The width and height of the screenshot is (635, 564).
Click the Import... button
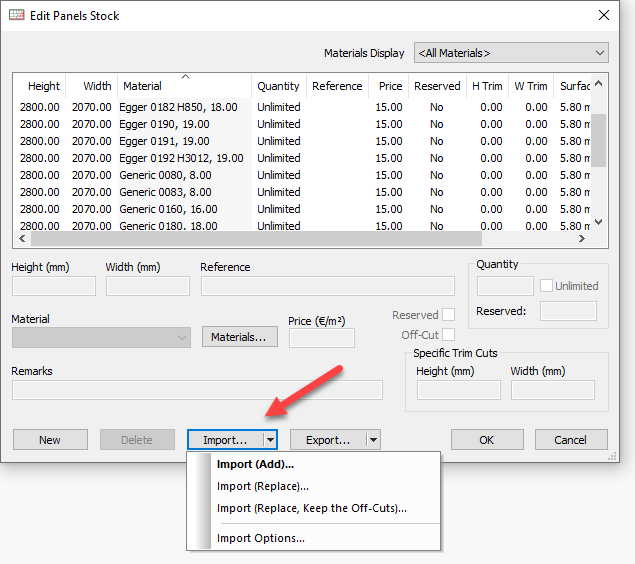tap(225, 440)
